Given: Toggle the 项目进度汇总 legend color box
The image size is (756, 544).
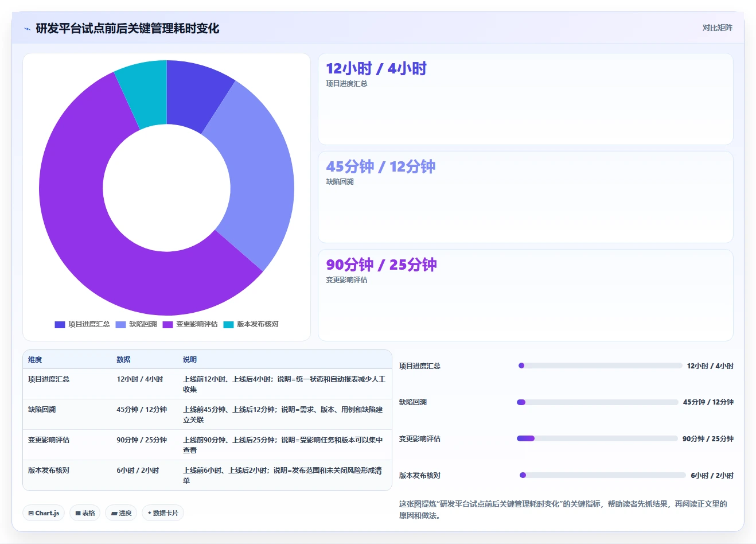Looking at the screenshot, I should pyautogui.click(x=60, y=324).
